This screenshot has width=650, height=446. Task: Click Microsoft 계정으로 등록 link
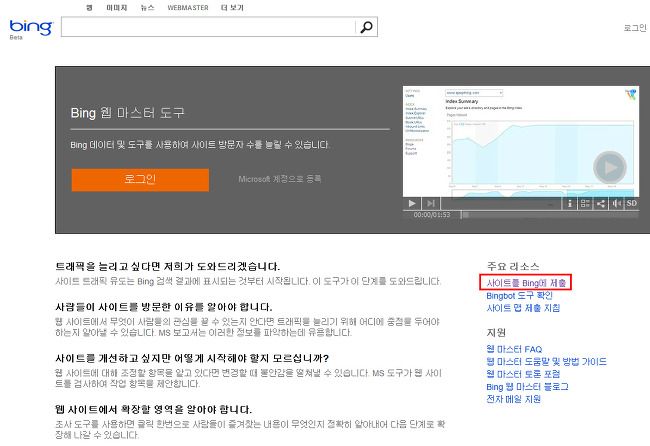280,179
